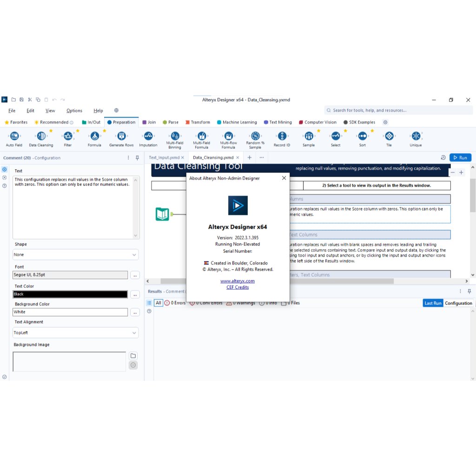The width and height of the screenshot is (476, 476).
Task: Toggle the 0 Files filter
Action: click(291, 303)
